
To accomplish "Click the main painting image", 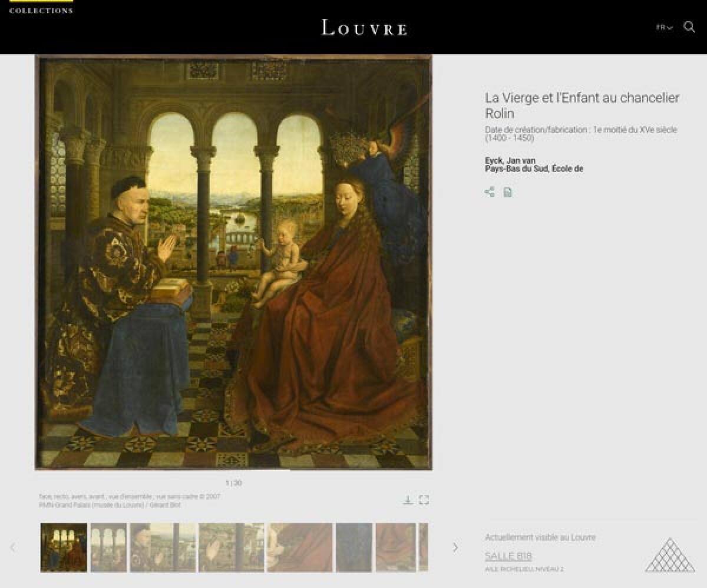I will [x=236, y=259].
